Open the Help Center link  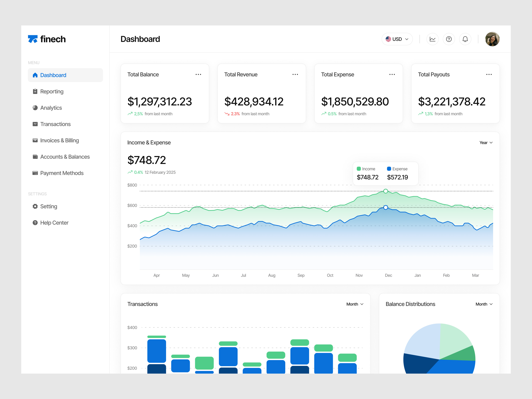click(x=54, y=223)
